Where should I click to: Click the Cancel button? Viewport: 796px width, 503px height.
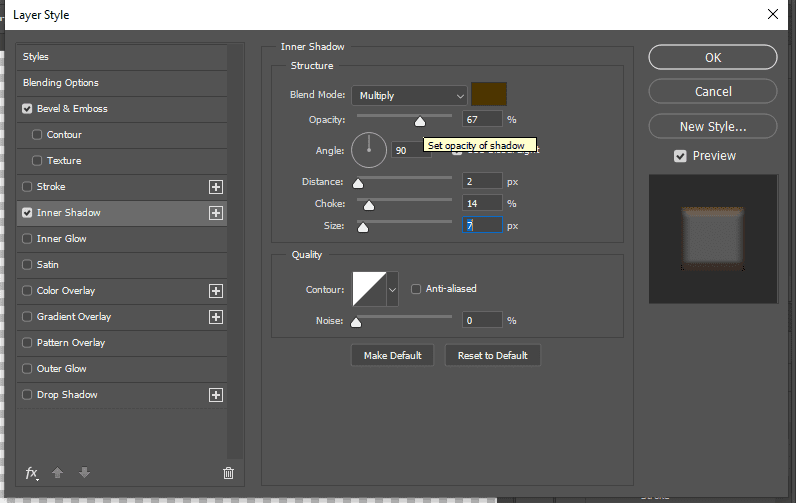point(713,91)
